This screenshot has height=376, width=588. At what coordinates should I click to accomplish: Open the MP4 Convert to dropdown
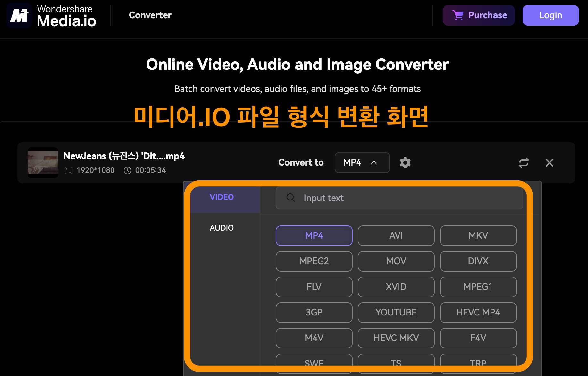pyautogui.click(x=362, y=163)
